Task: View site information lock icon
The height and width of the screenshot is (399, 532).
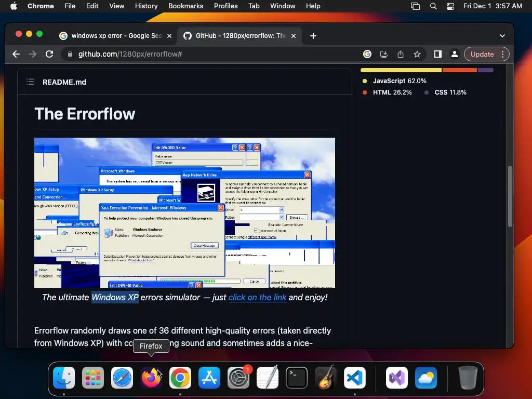Action: pyautogui.click(x=70, y=54)
